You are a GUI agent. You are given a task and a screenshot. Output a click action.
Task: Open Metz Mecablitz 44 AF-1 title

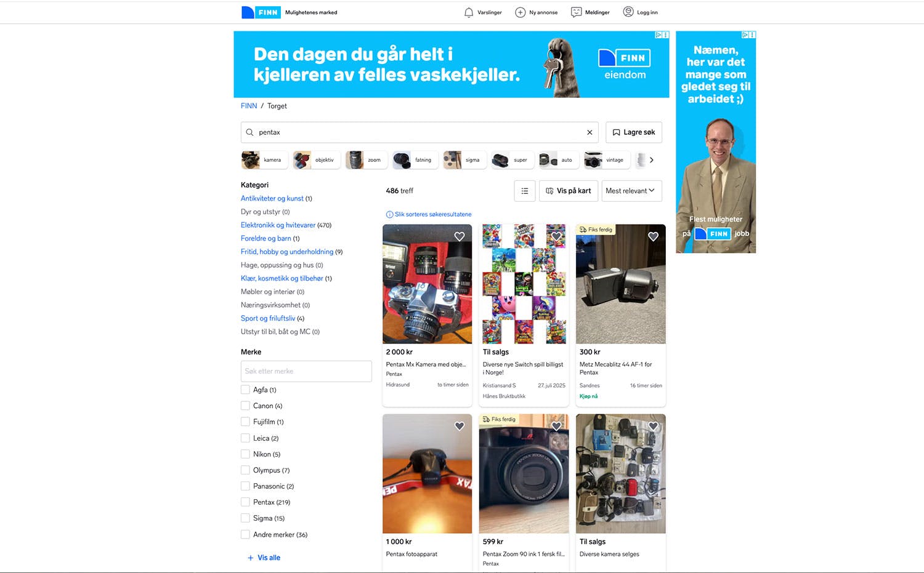[615, 368]
